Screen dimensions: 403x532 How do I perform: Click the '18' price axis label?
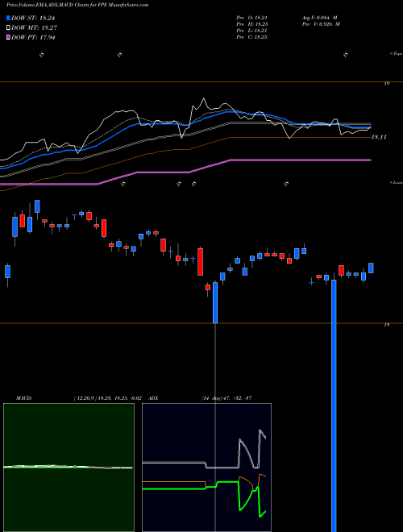[x=386, y=325]
